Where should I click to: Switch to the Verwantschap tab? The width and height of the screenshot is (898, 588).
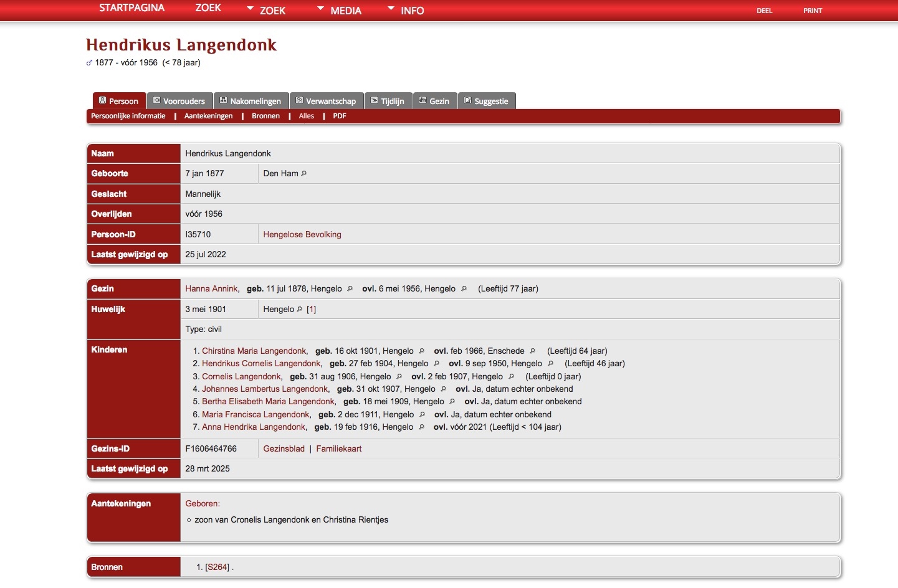[327, 101]
